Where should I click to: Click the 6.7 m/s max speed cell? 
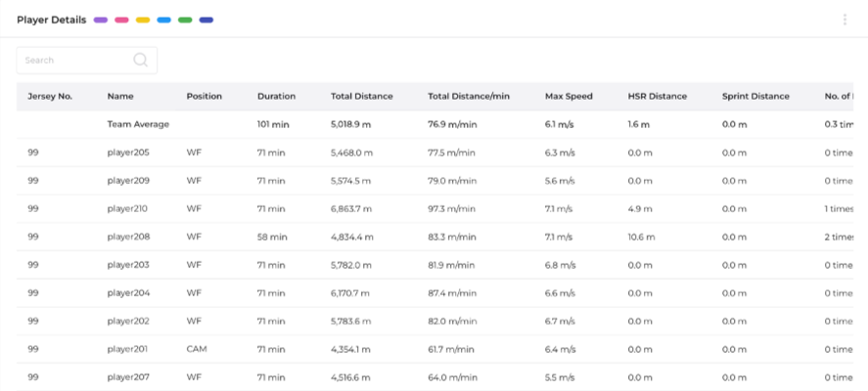(560, 322)
